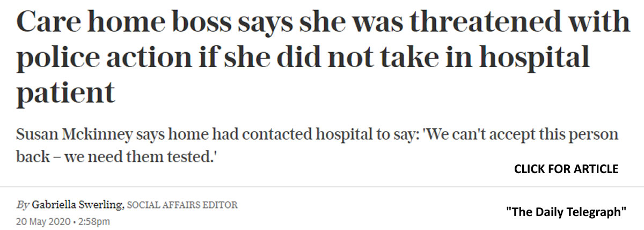
Task: Click the 'CLICK FOR ARTICLE' label
Action: click(566, 169)
